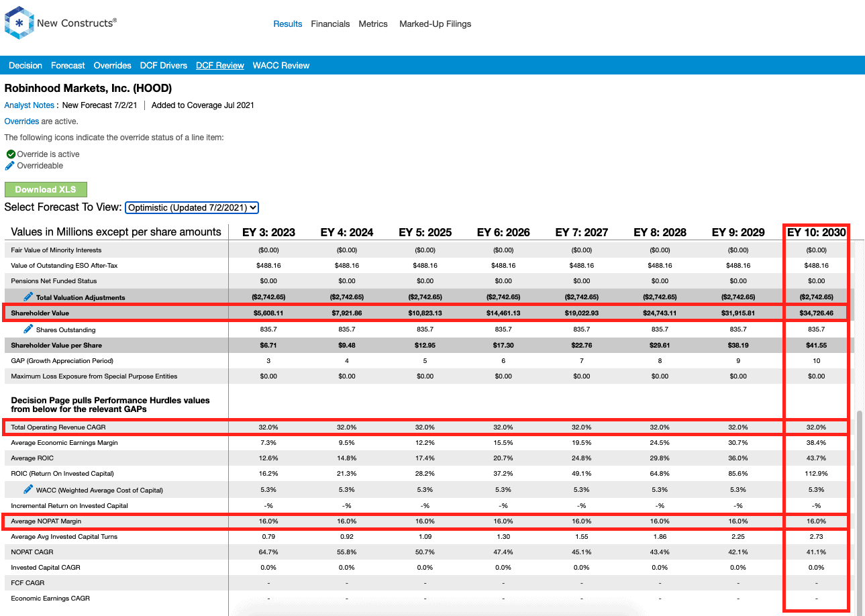Click Robinhood Markets, Inc. (HOOD) heading
Image resolution: width=865 pixels, height=616 pixels.
coord(88,88)
